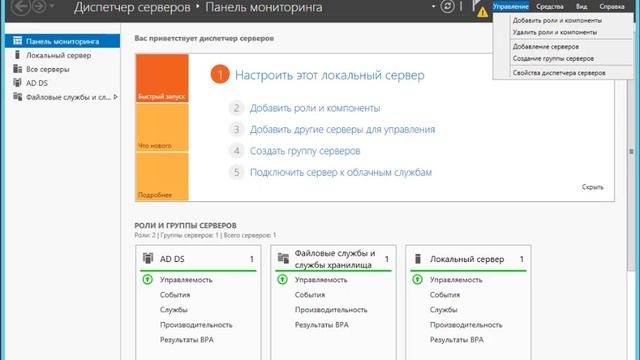Click the forward navigation arrow
Image resolution: width=640 pixels, height=360 pixels.
pos(39,6)
